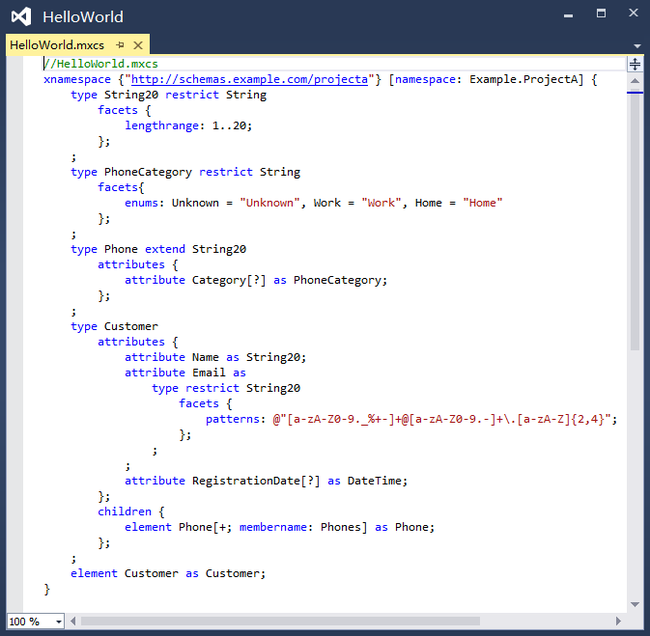Click the membername keyword

(273, 527)
